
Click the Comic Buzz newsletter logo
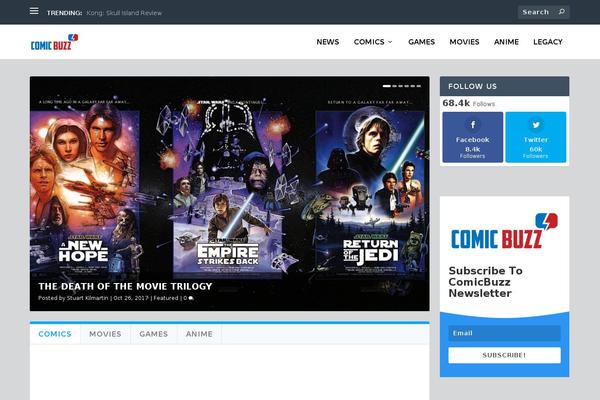pos(504,231)
